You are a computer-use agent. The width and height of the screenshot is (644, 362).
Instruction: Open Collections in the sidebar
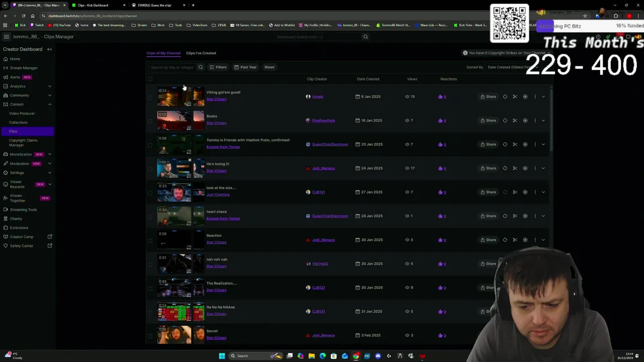pyautogui.click(x=18, y=123)
